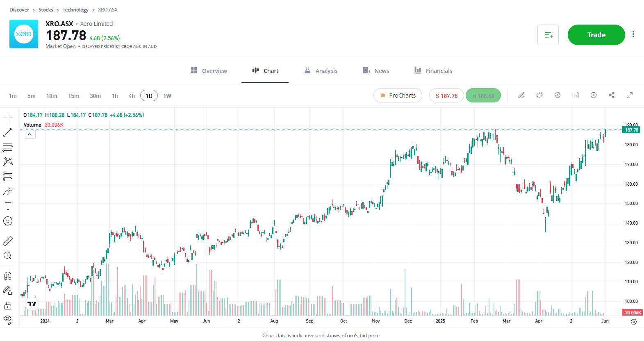Click the XRO.ASX breadcrumb
Viewport: 644px width, 341px height.
click(108, 10)
